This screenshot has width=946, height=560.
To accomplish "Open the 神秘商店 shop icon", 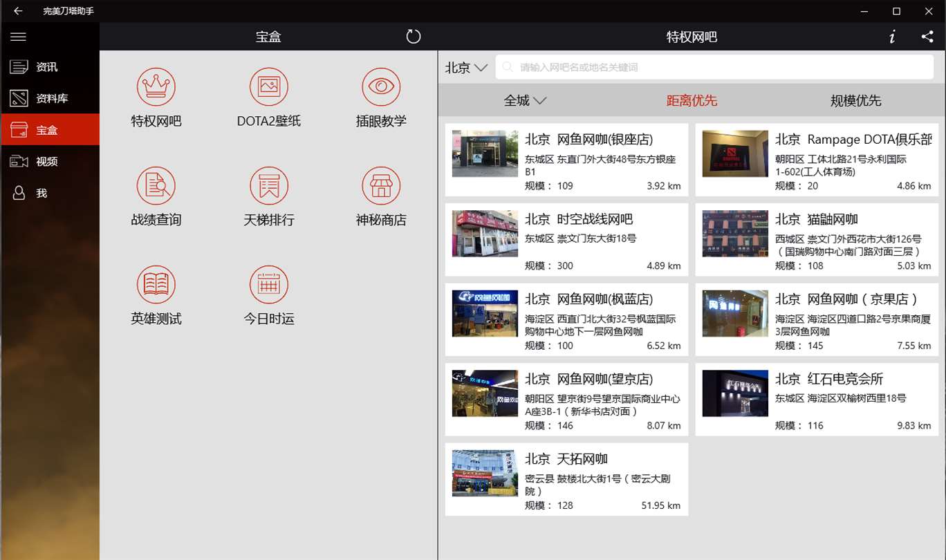I will (x=381, y=185).
